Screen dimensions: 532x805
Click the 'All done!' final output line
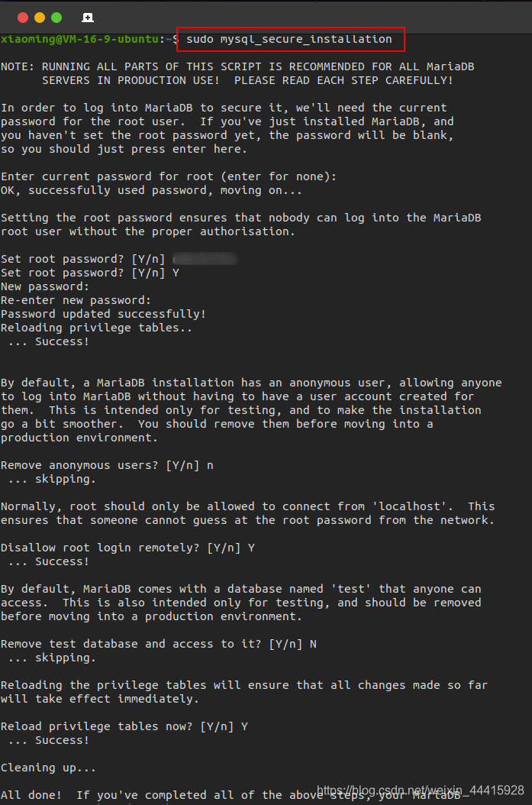pyautogui.click(x=235, y=795)
